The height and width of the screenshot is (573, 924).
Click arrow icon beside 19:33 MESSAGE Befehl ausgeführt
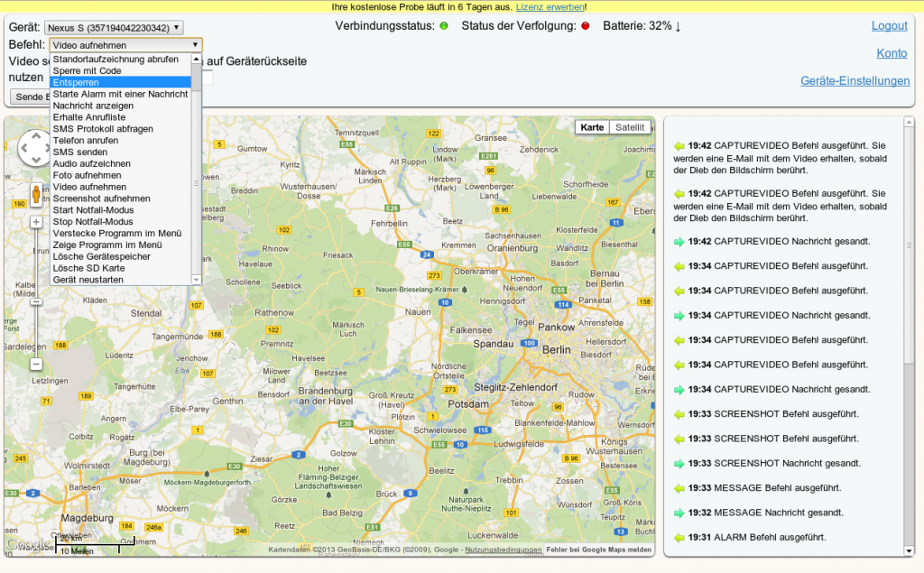[679, 488]
